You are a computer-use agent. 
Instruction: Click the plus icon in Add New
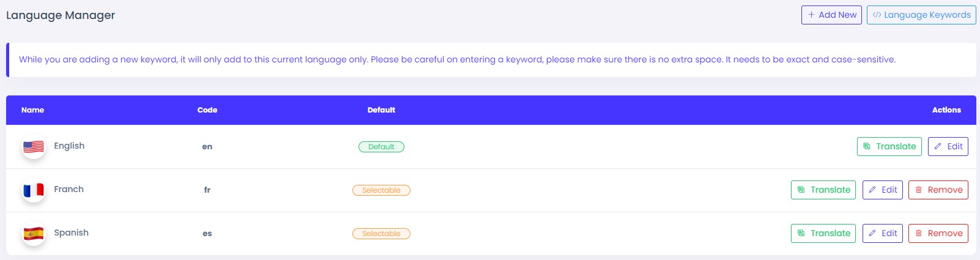811,15
